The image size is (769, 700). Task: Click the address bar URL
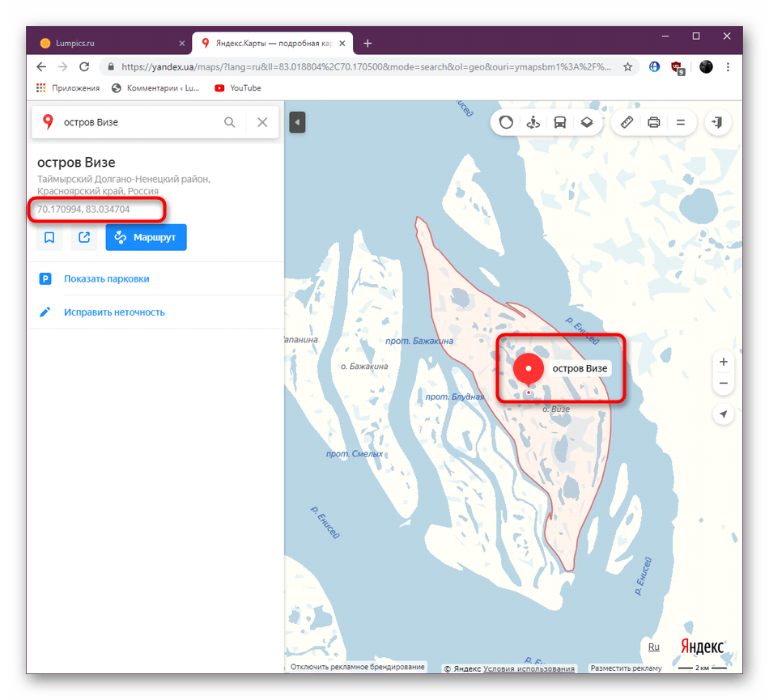pyautogui.click(x=367, y=66)
